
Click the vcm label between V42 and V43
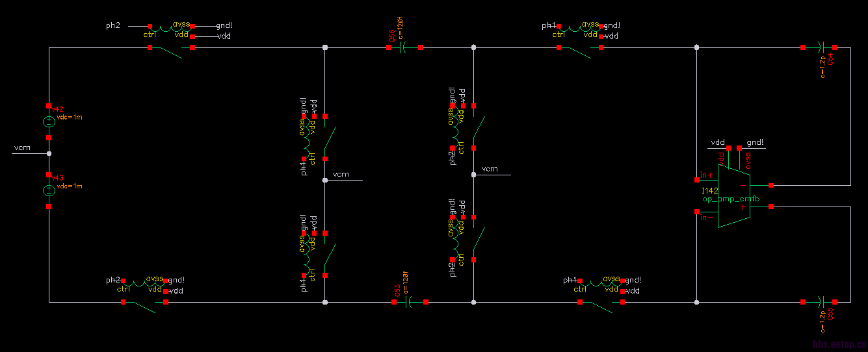point(22,148)
